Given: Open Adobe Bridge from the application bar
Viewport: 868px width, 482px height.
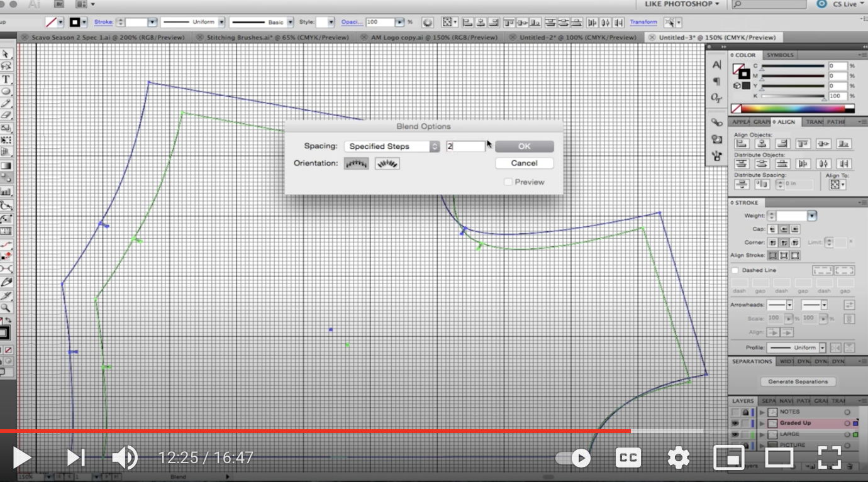Looking at the screenshot, I should (58, 4).
